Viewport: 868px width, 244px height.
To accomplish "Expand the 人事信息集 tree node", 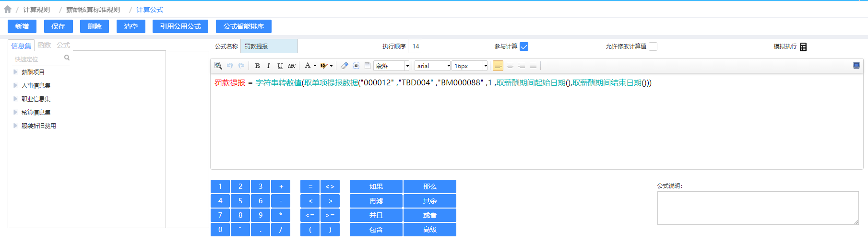I will pyautogui.click(x=15, y=85).
